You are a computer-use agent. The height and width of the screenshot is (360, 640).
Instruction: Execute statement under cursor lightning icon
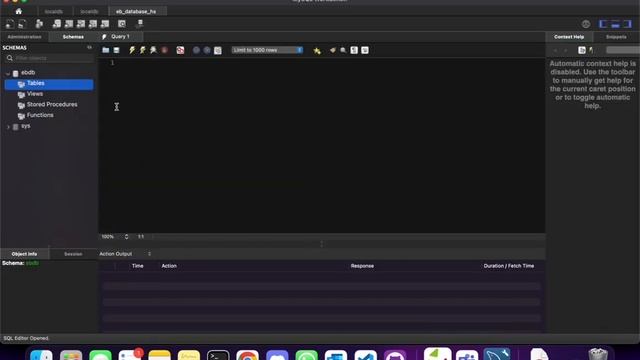pyautogui.click(x=142, y=50)
